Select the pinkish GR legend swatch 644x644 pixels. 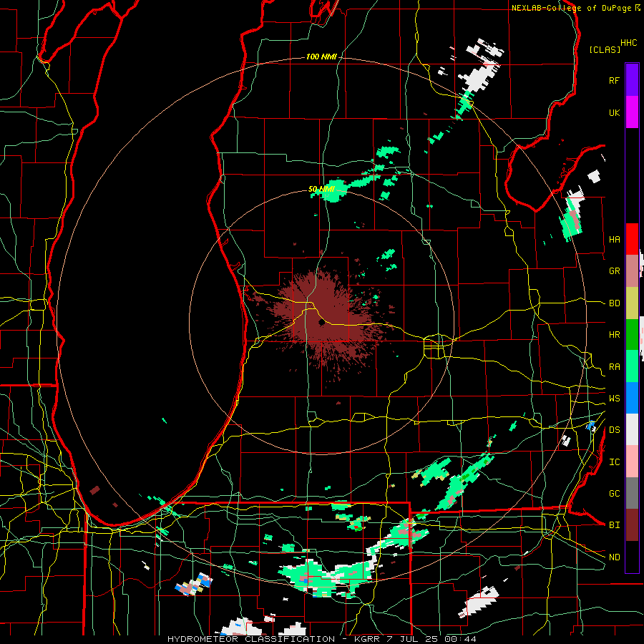632,271
